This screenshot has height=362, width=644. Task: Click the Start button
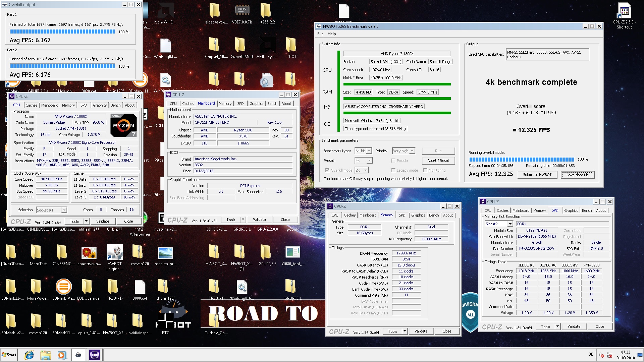tap(9, 355)
